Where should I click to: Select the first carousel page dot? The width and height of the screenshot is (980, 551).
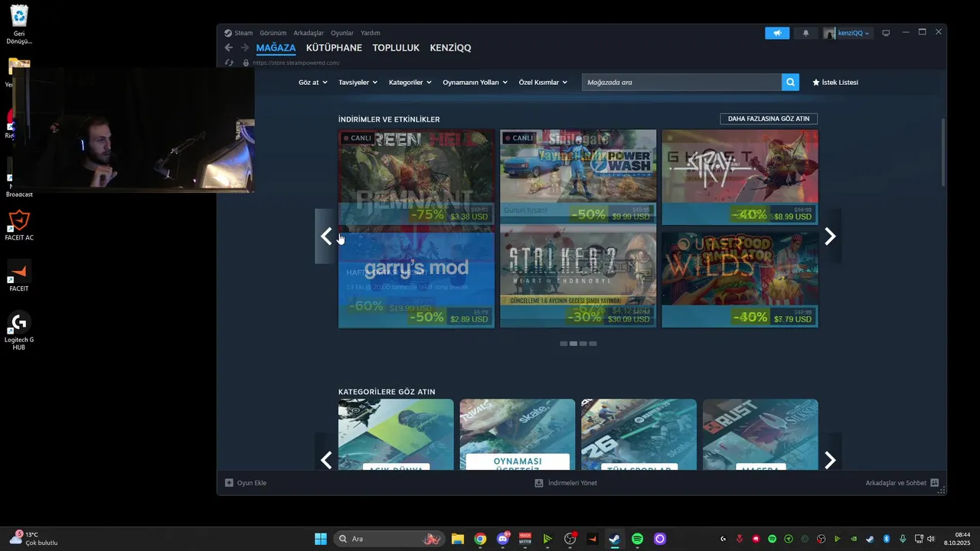click(563, 344)
